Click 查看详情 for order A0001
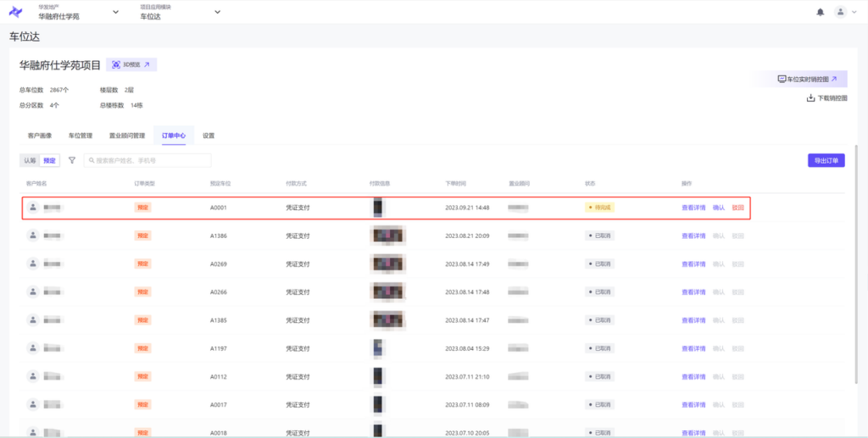 [x=693, y=208]
